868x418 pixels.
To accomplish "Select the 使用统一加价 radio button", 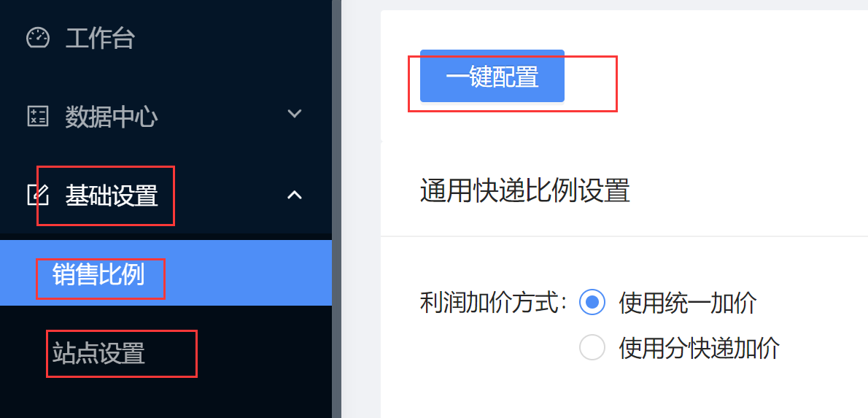I will [x=592, y=302].
